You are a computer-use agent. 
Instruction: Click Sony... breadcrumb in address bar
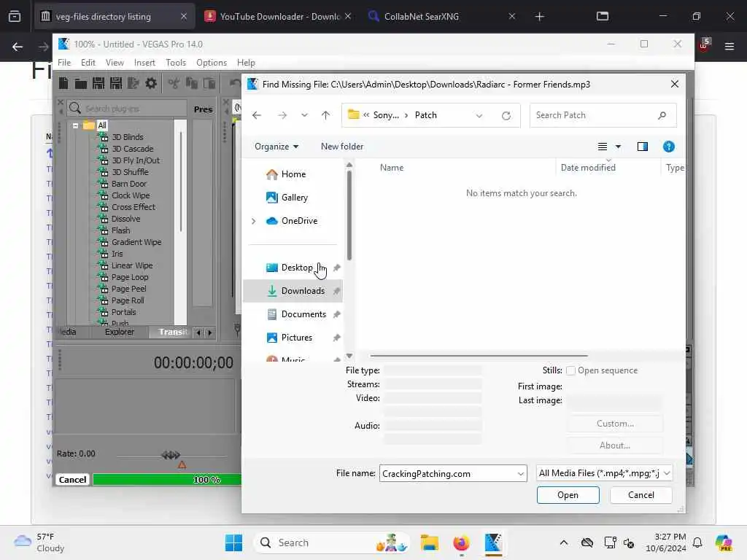386,115
